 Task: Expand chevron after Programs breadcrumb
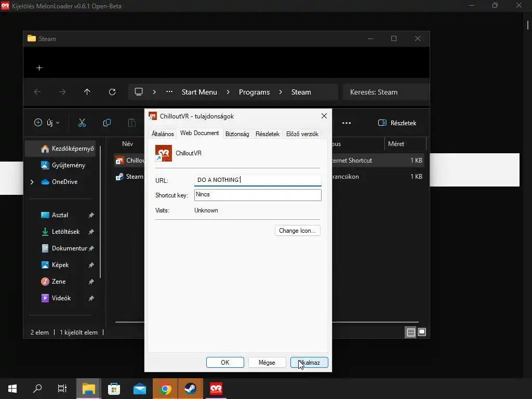(x=281, y=92)
